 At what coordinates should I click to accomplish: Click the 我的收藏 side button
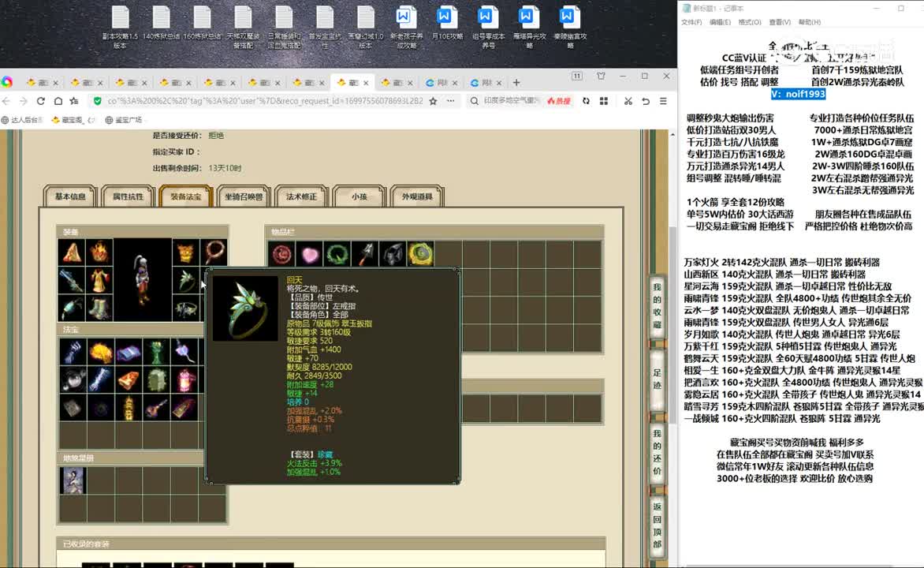coord(657,305)
